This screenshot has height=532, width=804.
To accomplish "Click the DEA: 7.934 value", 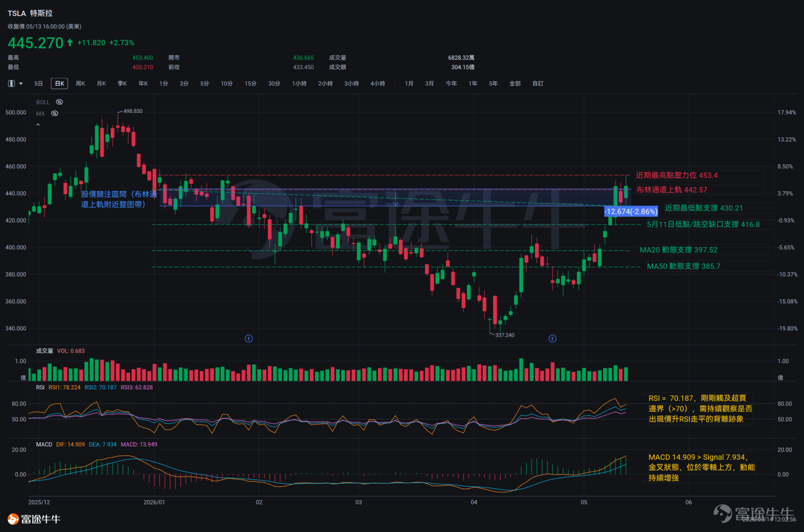I will [x=103, y=445].
